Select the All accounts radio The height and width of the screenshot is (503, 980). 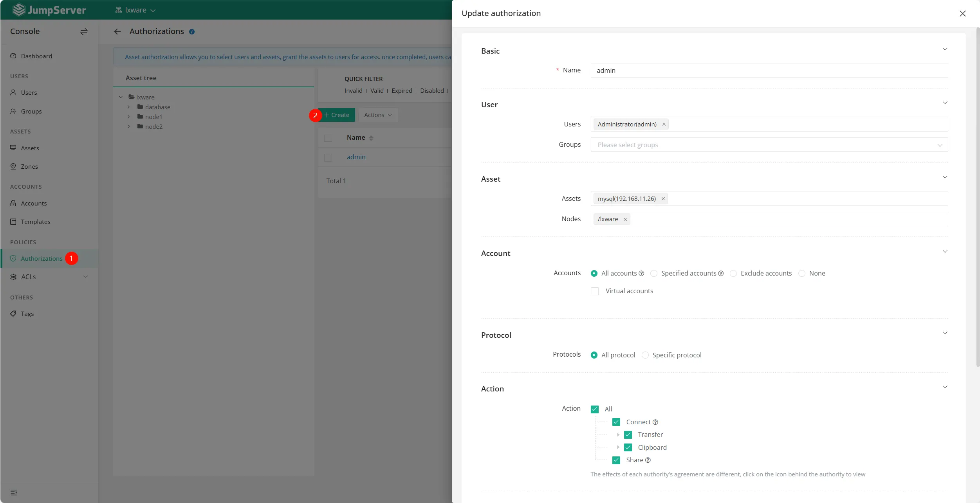point(594,273)
